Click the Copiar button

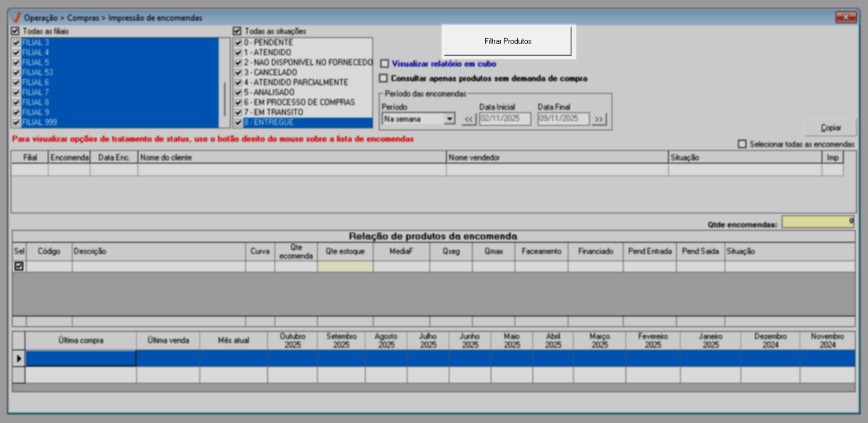tap(830, 128)
